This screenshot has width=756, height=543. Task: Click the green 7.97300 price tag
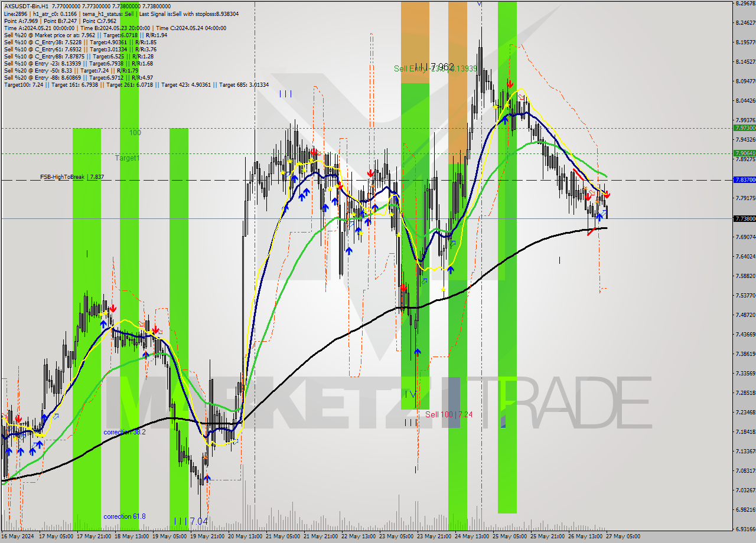point(744,127)
